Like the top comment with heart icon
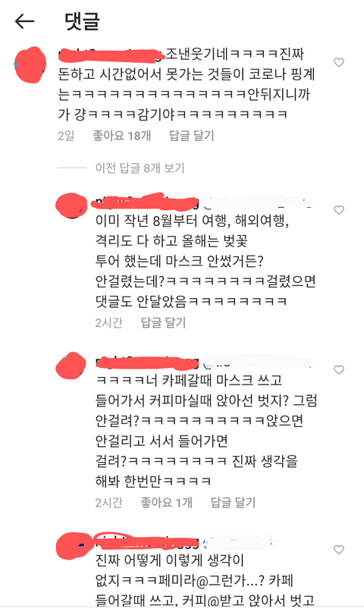364x609 pixels. point(339,62)
